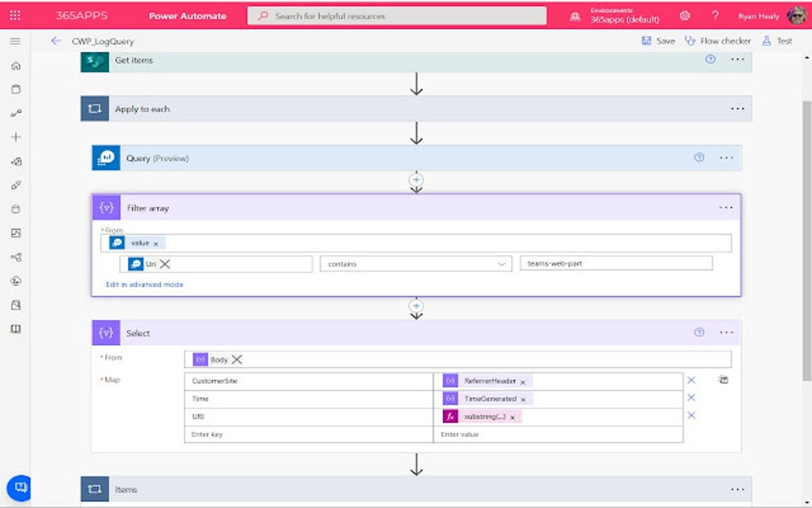Open the contains comparison dropdown

pos(502,264)
